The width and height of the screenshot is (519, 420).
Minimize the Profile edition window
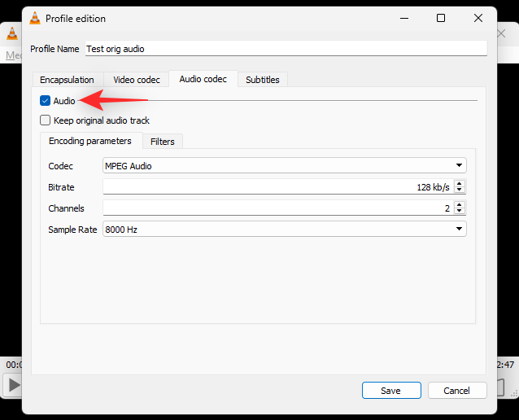pyautogui.click(x=404, y=18)
